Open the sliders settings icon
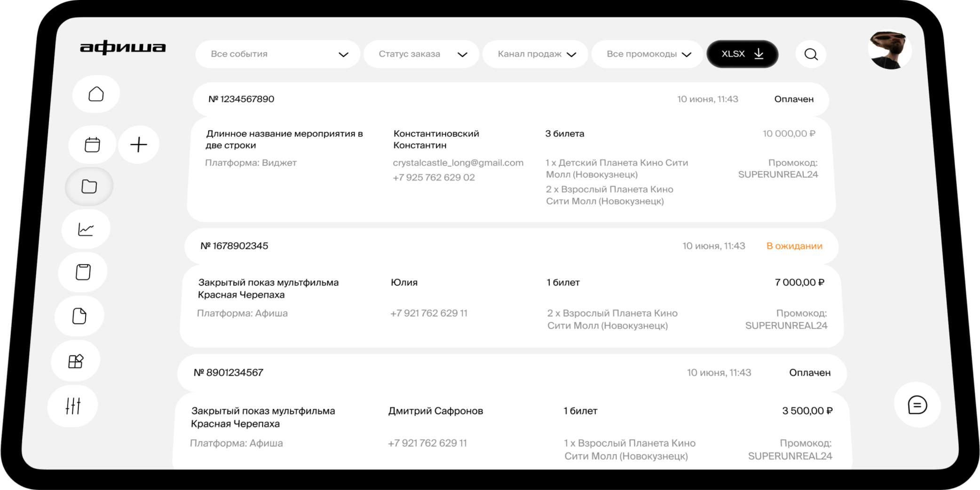 tap(73, 405)
